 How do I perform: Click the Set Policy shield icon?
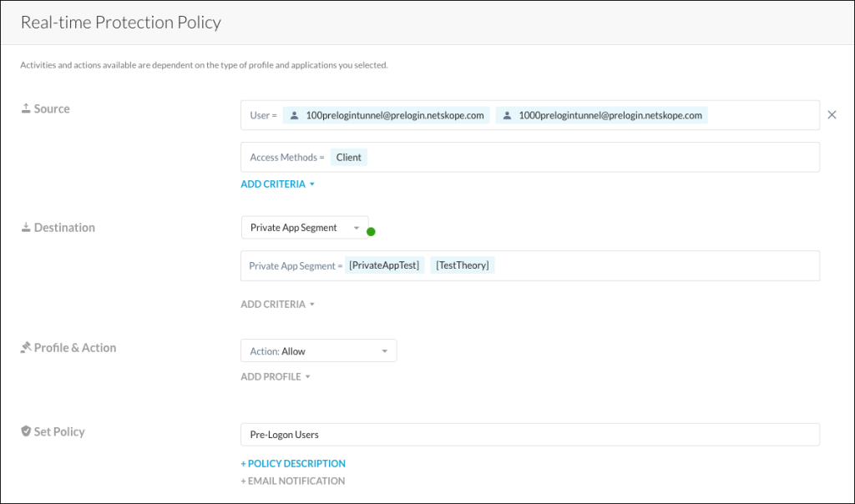pos(26,431)
